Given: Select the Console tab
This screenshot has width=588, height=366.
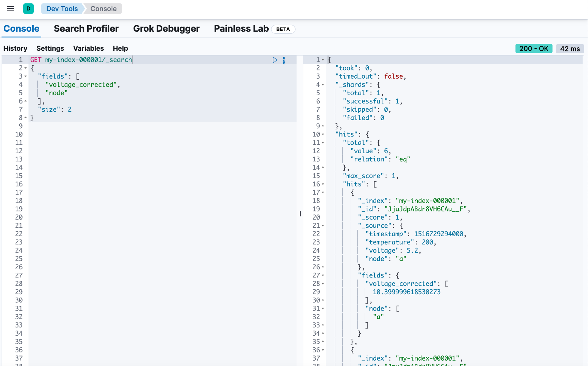Looking at the screenshot, I should pyautogui.click(x=21, y=29).
